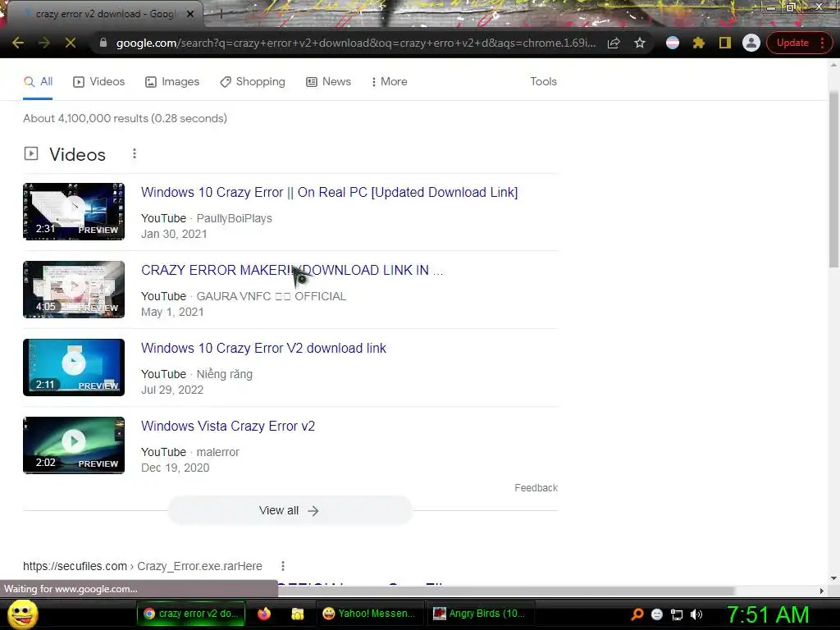This screenshot has width=840, height=630.
Task: Click the secufiles.com Crazy_Error.exe.rar URL
Action: [143, 566]
